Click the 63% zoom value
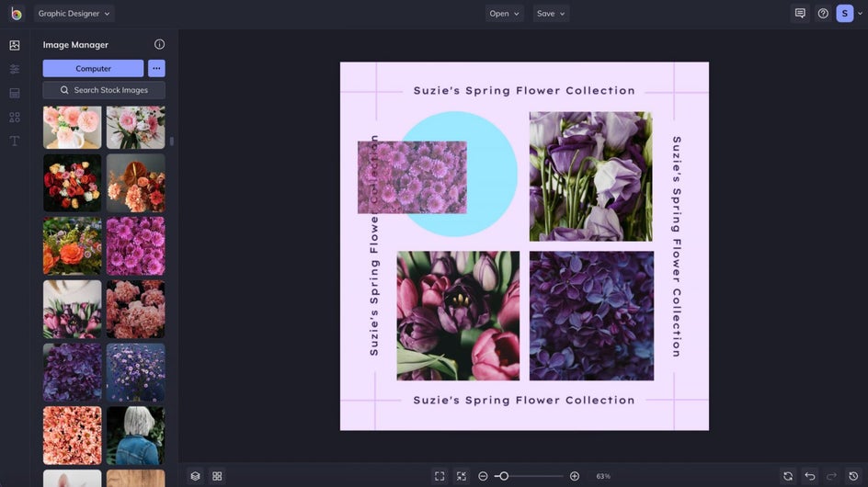This screenshot has width=868, height=487. pos(603,476)
